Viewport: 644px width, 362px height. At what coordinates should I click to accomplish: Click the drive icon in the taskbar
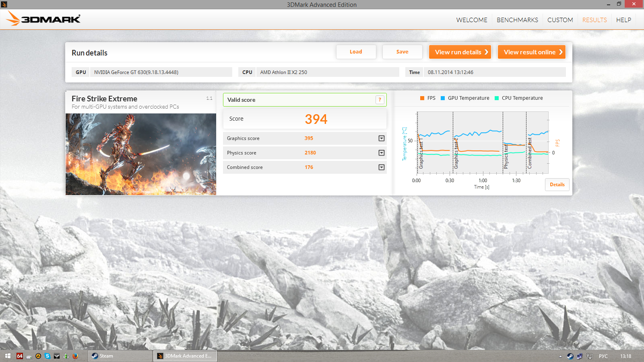click(x=29, y=356)
